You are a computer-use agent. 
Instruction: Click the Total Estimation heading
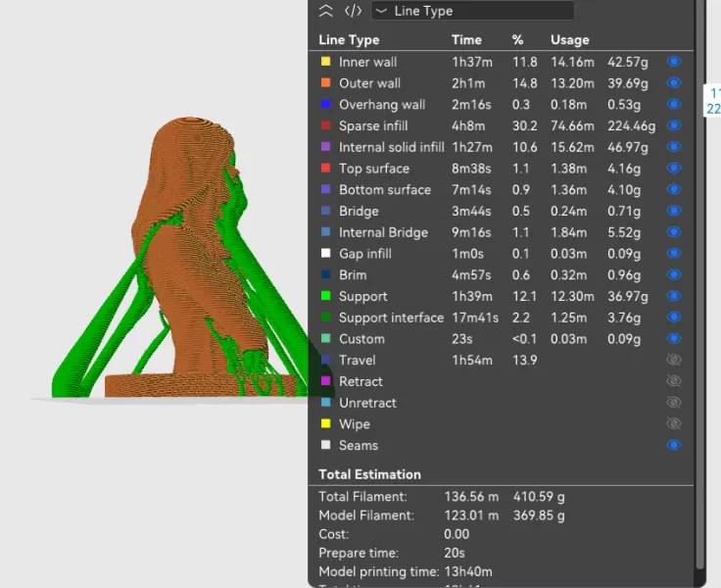pyautogui.click(x=369, y=474)
